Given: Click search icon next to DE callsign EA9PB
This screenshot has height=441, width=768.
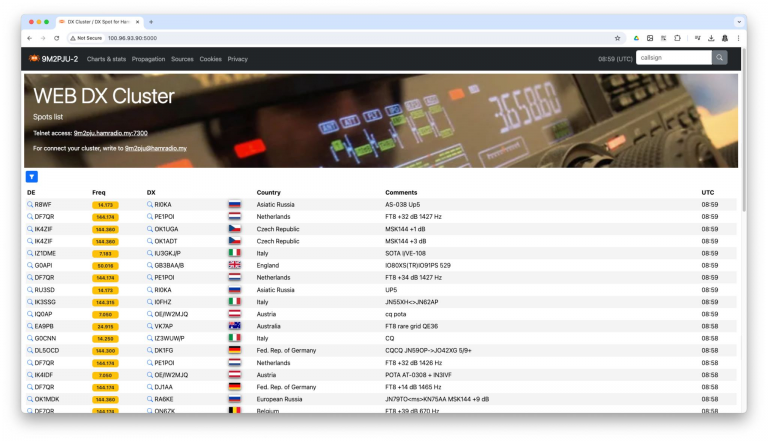Looking at the screenshot, I should (30, 326).
